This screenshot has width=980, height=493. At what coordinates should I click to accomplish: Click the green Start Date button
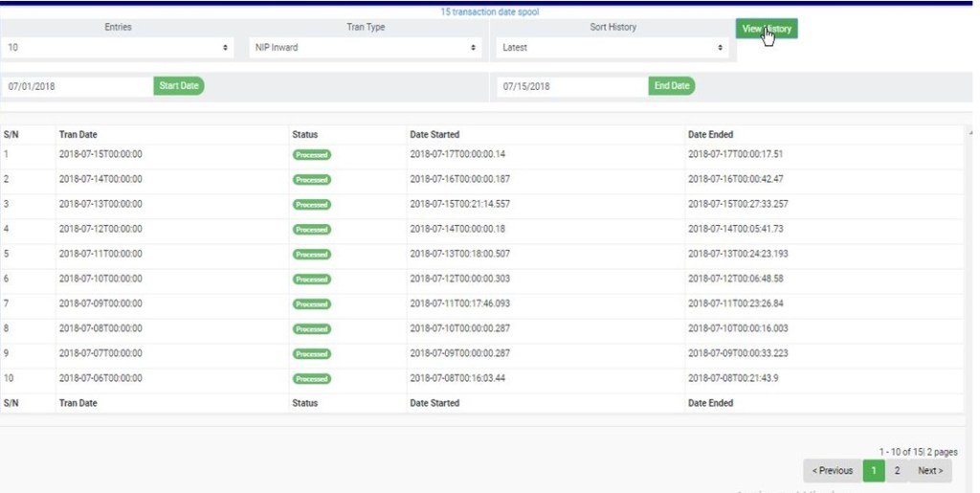(179, 86)
